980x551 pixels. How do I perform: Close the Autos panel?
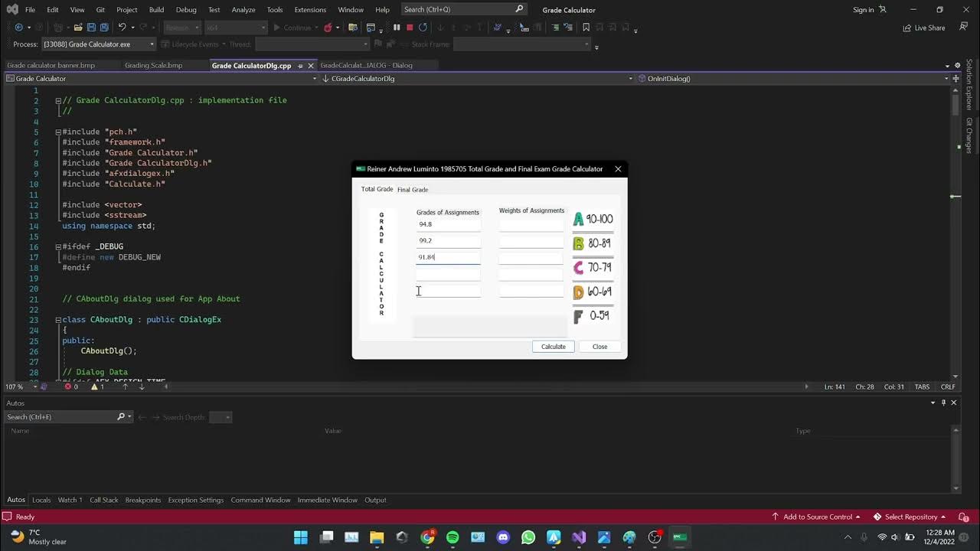953,403
